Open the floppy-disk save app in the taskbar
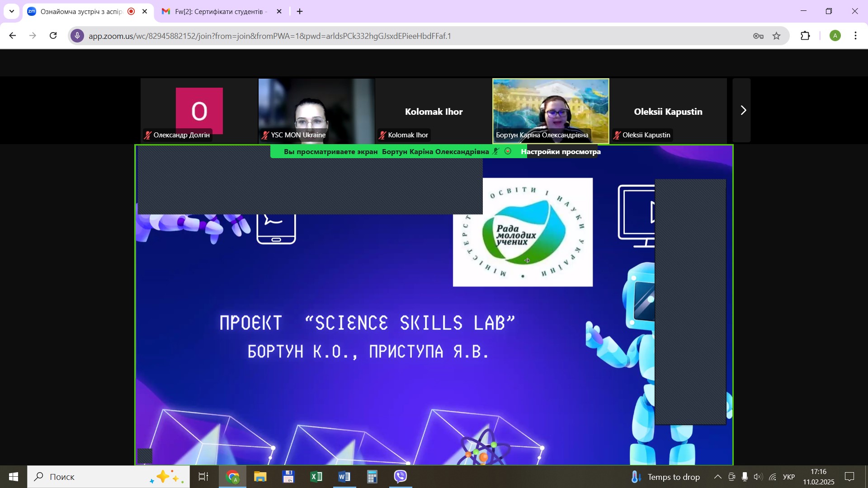 288,477
